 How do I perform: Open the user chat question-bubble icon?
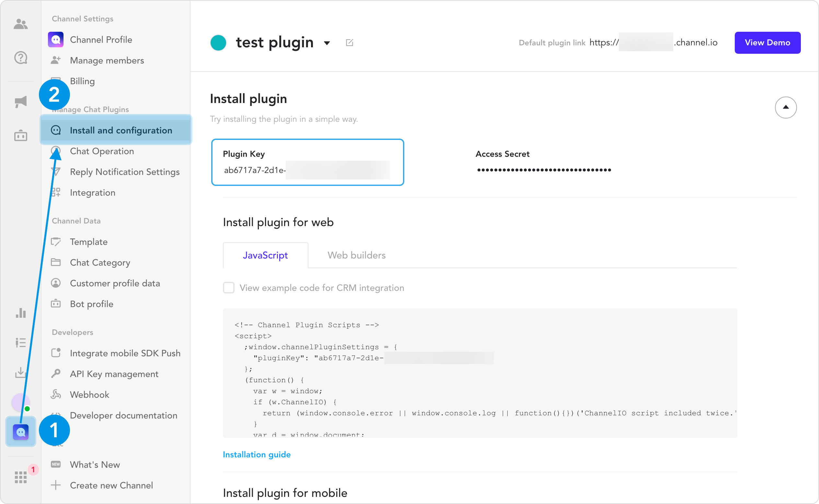[x=21, y=58]
